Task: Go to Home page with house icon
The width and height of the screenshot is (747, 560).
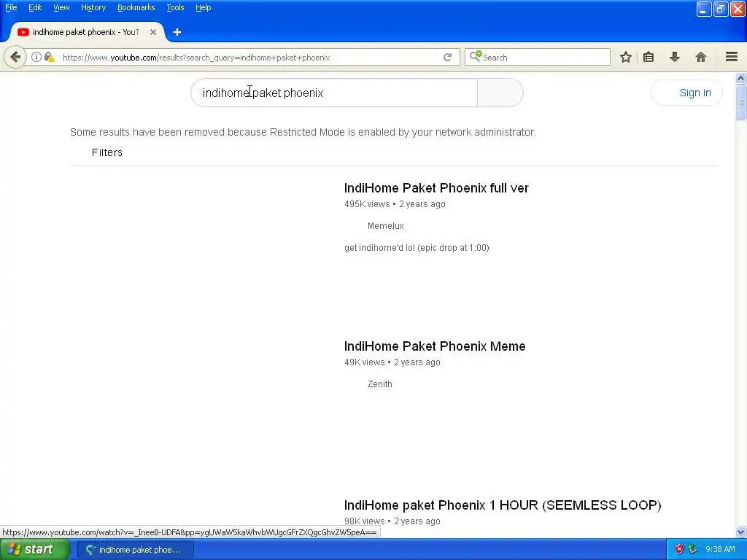Action: pos(701,57)
